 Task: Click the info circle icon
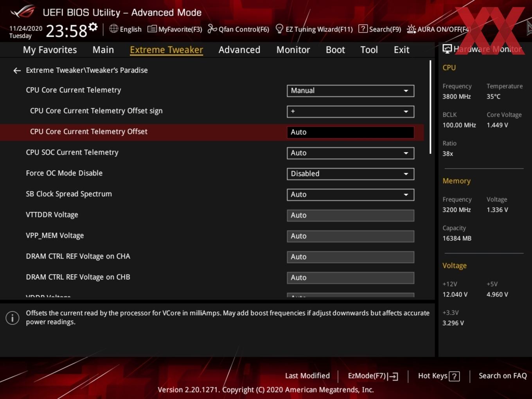13,318
